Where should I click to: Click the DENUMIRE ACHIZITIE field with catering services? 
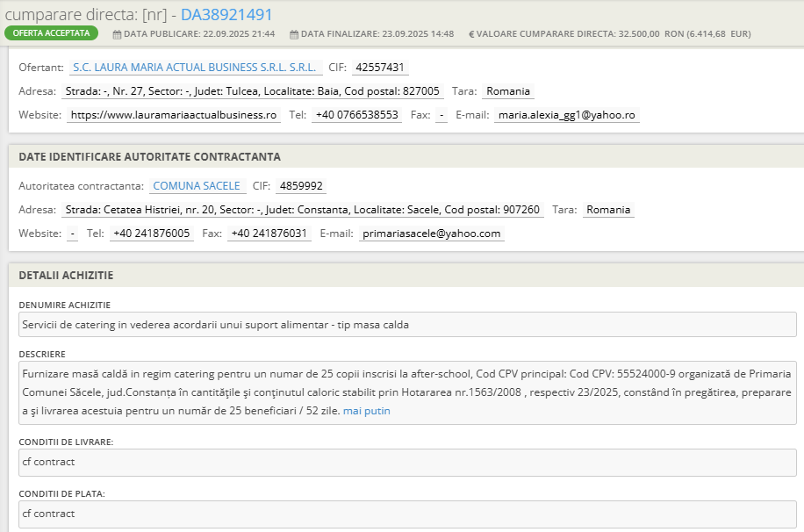click(x=407, y=325)
